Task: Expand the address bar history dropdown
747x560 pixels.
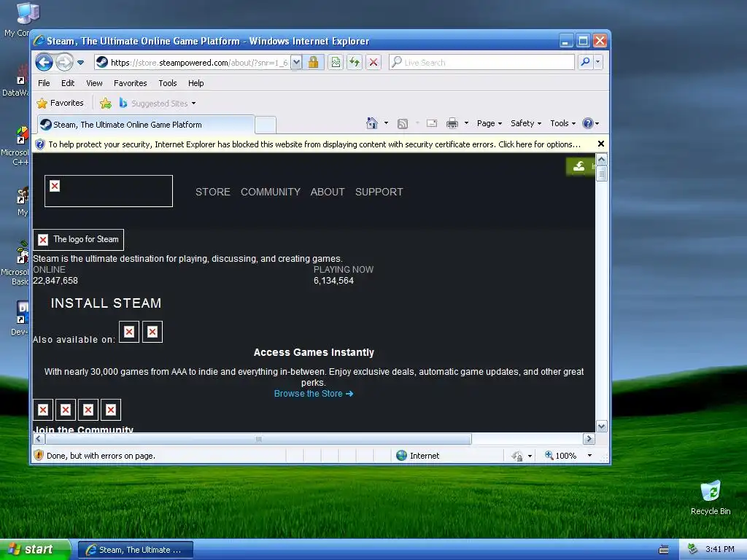Action: [296, 63]
